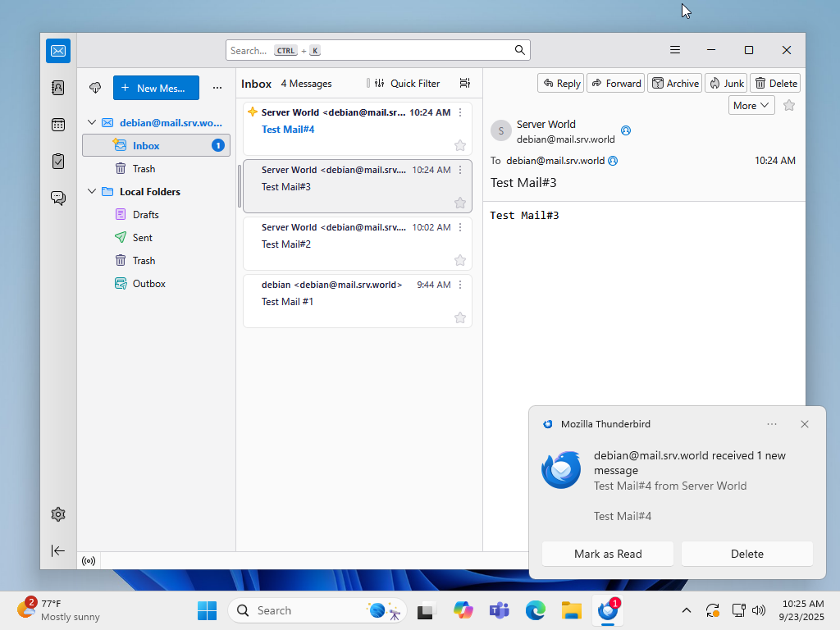Open the Tasks space icon
The image size is (840, 630).
coord(58,162)
